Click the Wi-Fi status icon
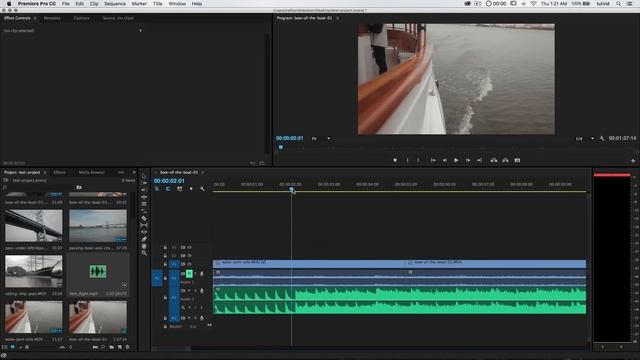The image size is (640, 360). tap(533, 4)
